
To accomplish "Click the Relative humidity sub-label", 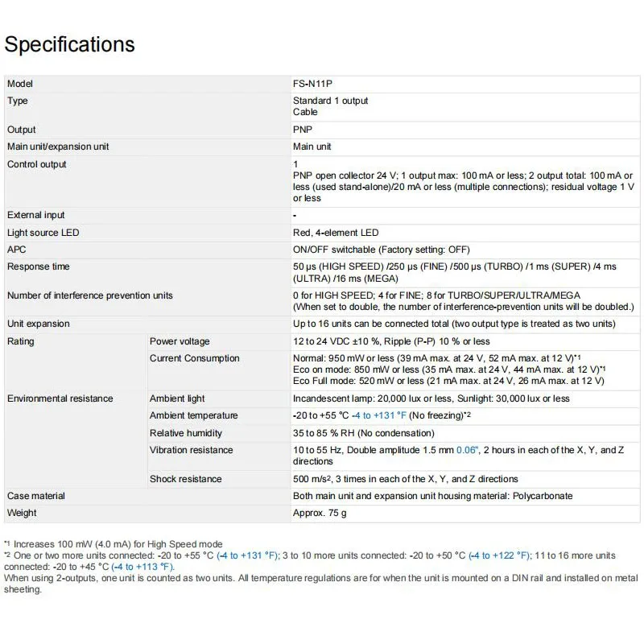I will pyautogui.click(x=187, y=433).
